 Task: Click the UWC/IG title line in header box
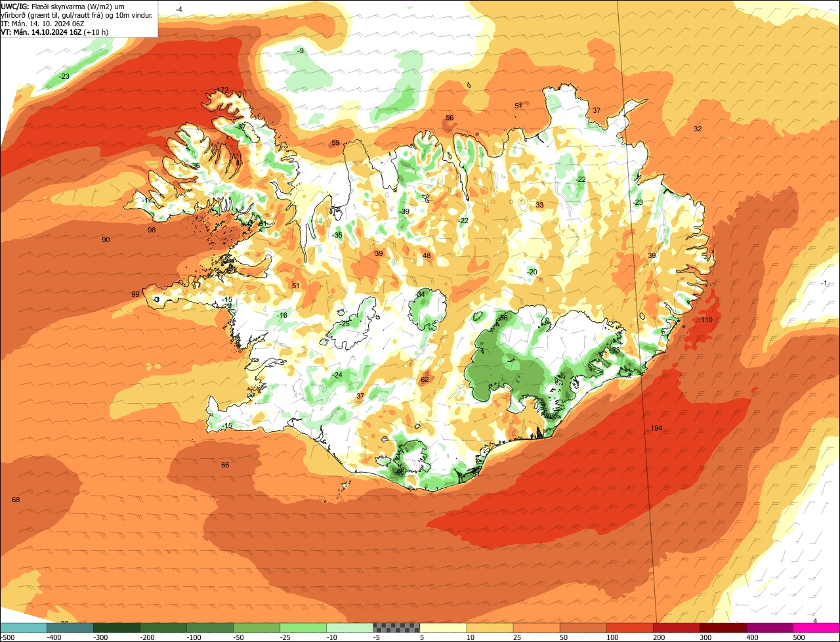(x=63, y=7)
